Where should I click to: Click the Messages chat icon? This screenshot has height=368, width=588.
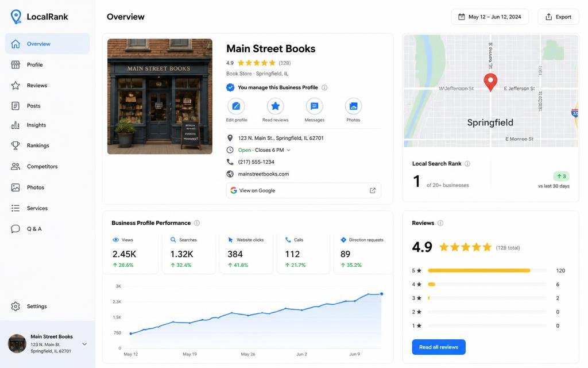point(314,106)
